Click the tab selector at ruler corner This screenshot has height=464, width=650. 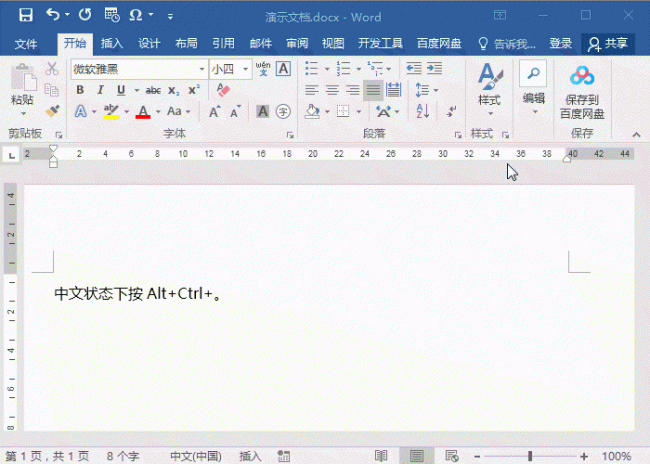pos(12,155)
